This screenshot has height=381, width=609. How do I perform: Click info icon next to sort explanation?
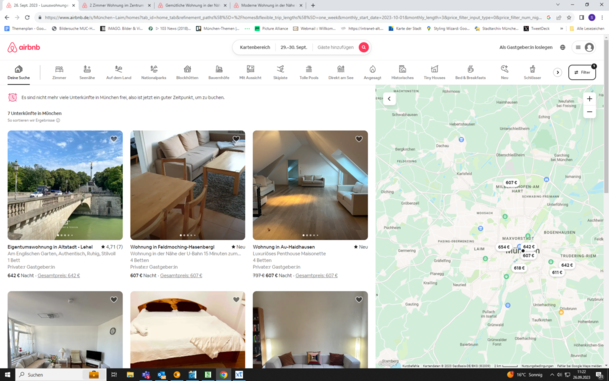(58, 120)
